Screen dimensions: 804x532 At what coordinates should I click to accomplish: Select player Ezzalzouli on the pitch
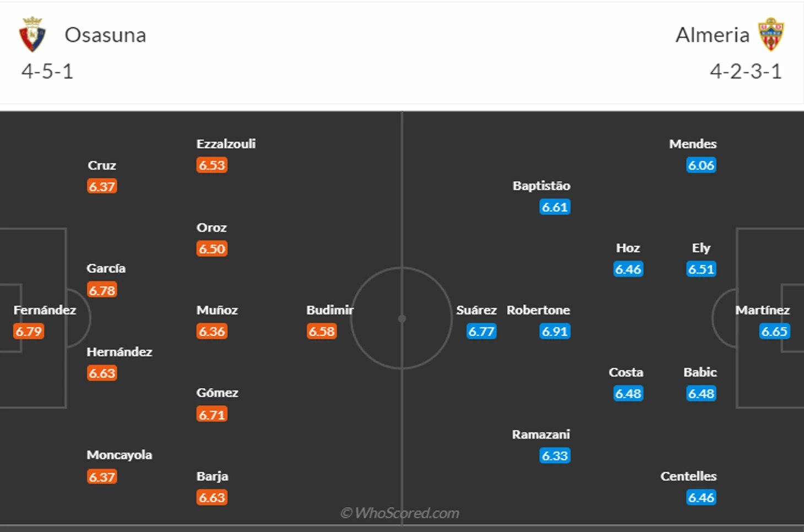coord(226,144)
